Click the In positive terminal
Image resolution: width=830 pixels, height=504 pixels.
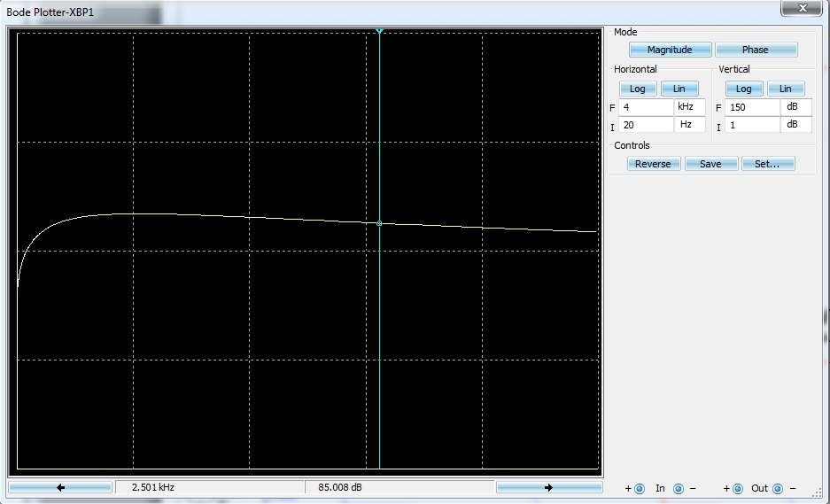tap(640, 488)
